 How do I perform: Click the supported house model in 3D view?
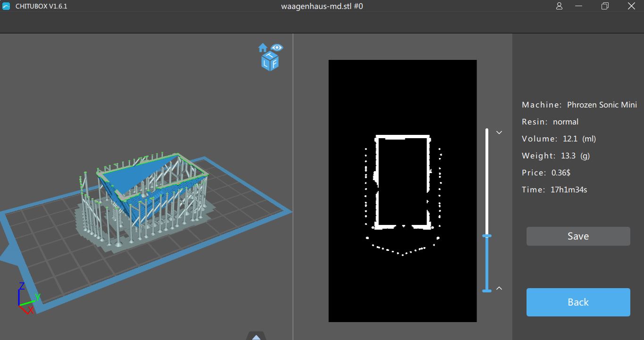(146, 193)
